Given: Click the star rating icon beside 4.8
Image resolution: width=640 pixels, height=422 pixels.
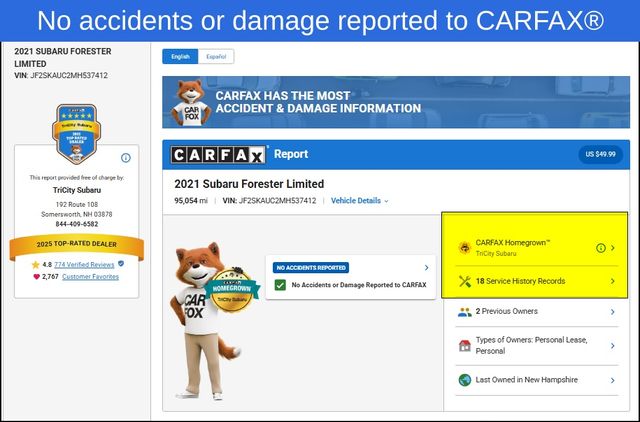Looking at the screenshot, I should (x=36, y=265).
